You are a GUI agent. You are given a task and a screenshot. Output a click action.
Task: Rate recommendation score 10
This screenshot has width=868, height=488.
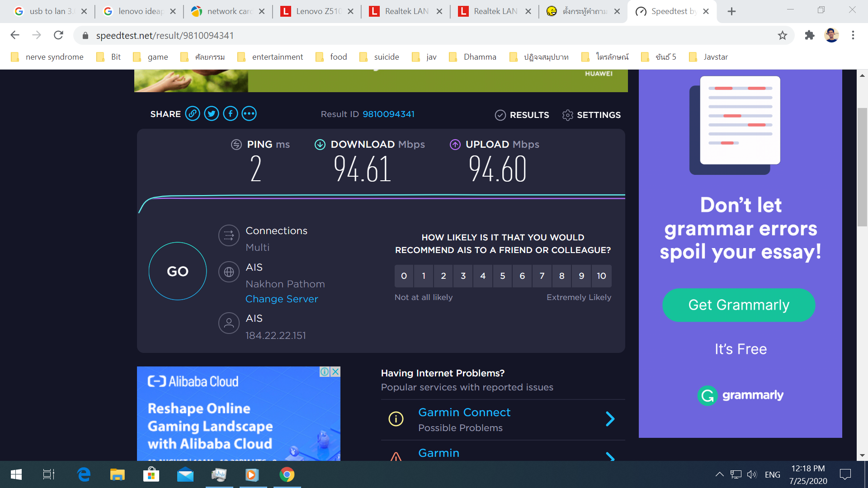tap(601, 276)
